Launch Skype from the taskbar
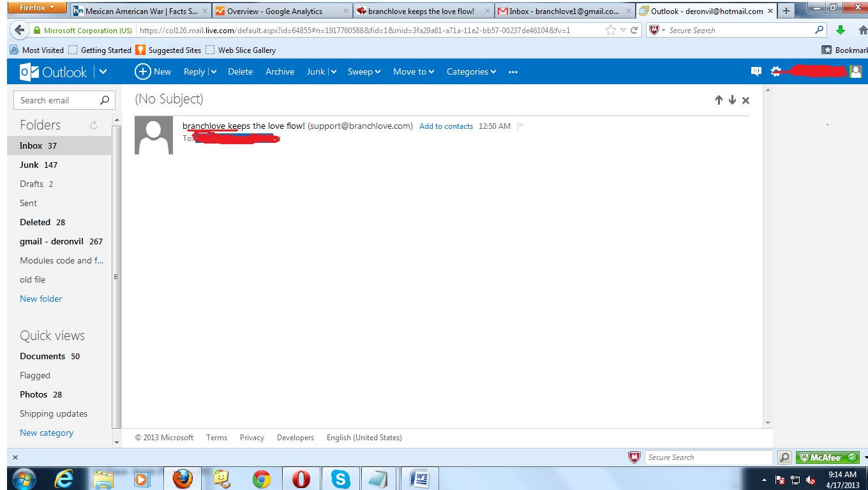This screenshot has height=490, width=868. (x=341, y=479)
